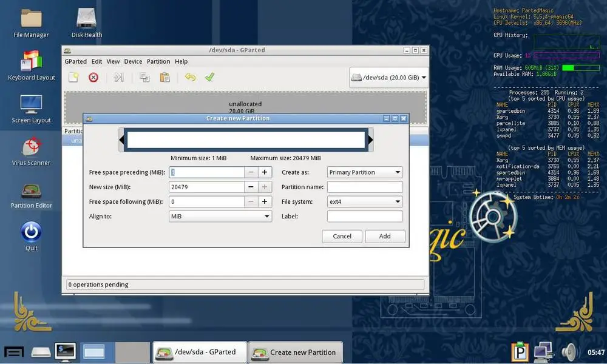This screenshot has width=607, height=364.
Task: Open the GParted menu
Action: pyautogui.click(x=75, y=61)
